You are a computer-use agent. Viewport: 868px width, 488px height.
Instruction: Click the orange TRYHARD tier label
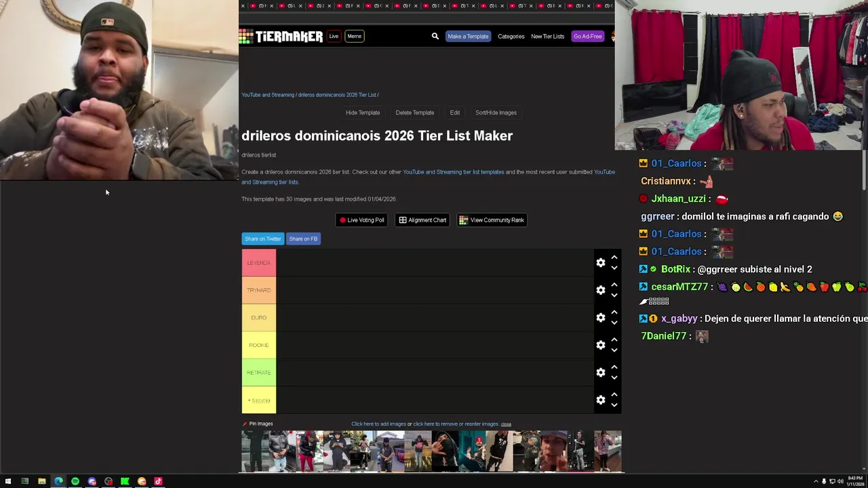point(259,290)
